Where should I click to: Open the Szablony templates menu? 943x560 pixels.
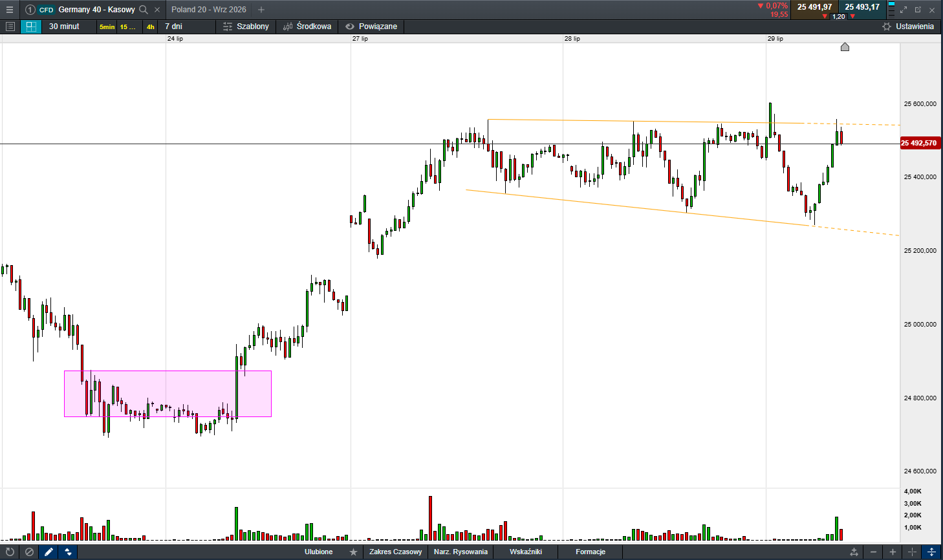point(246,27)
